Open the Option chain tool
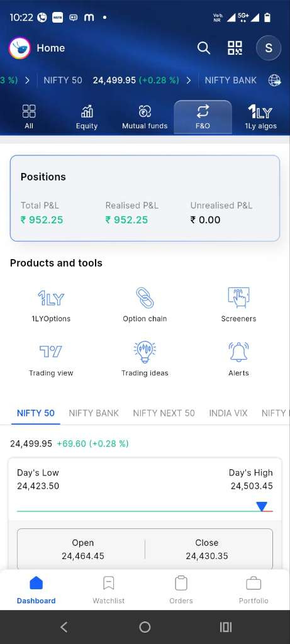Viewport: 290px width, 644px height. [x=145, y=306]
